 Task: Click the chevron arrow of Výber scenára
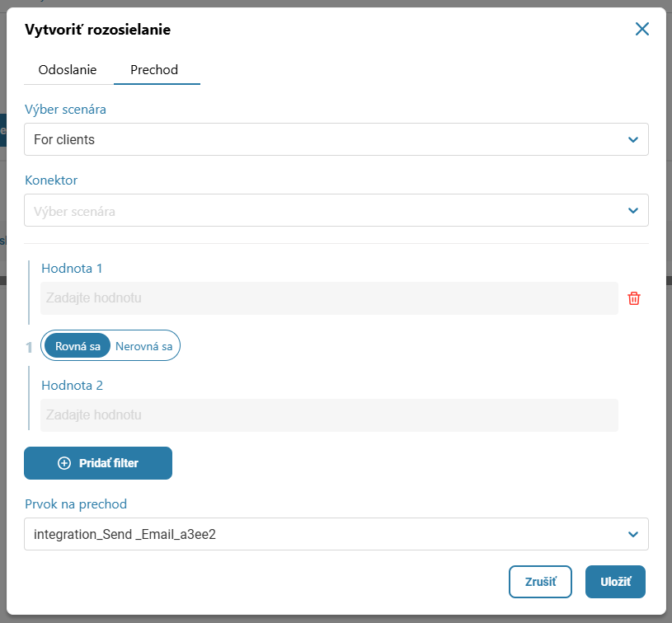(632, 139)
